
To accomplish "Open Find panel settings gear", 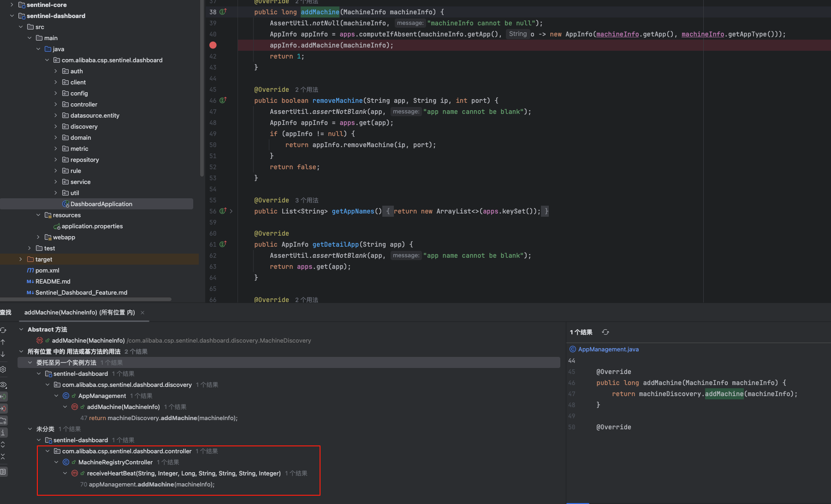I will [3, 369].
